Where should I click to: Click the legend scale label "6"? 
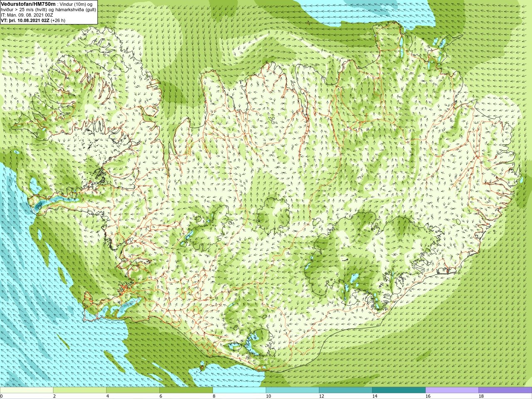(160, 396)
